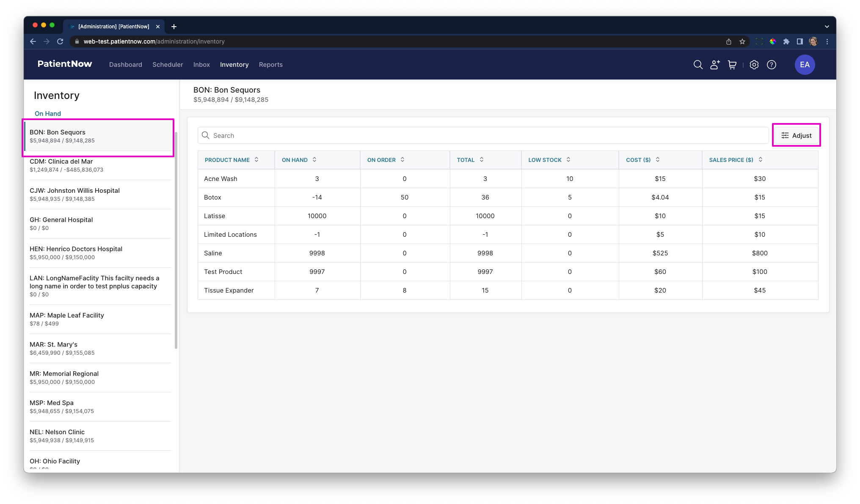Viewport: 860px width, 504px height.
Task: Click the search magnifier in Search field
Action: coord(206,135)
